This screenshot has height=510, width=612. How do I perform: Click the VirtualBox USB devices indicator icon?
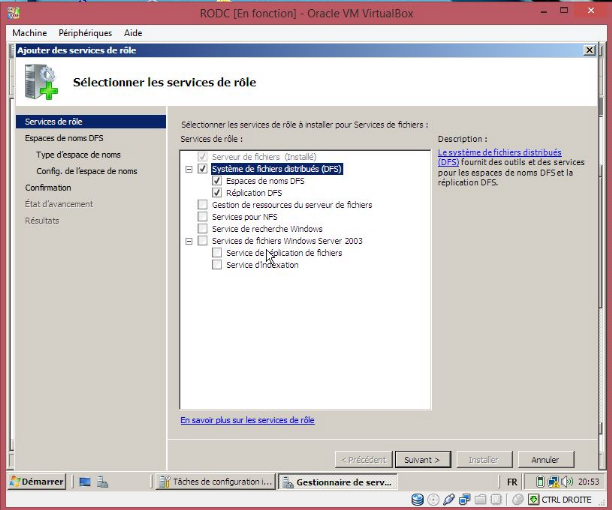[x=449, y=499]
